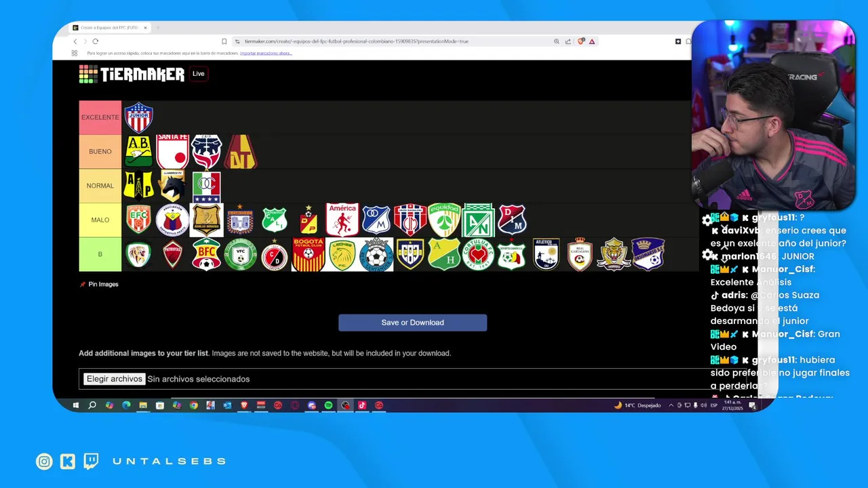868x488 pixels.
Task: Click the Valledupar VFC crest
Action: pyautogui.click(x=241, y=254)
